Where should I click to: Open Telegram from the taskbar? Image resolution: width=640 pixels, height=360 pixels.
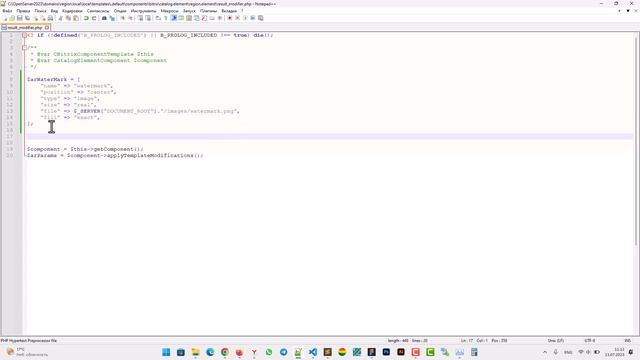click(283, 352)
